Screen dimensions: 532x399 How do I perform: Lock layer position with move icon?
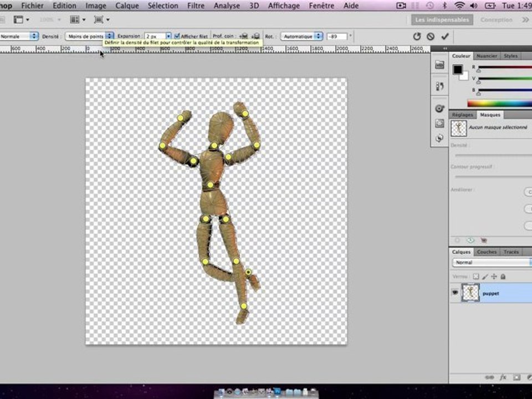click(x=494, y=277)
